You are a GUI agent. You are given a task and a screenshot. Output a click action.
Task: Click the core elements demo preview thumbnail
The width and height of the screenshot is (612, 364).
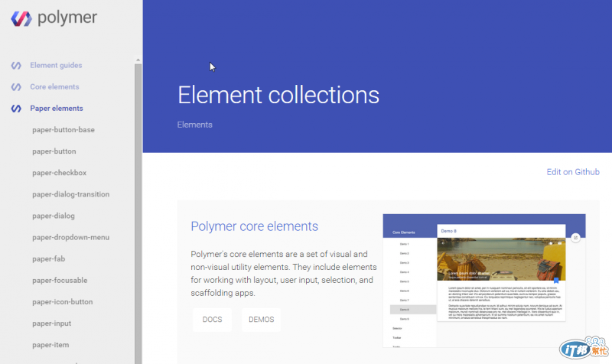coord(484,281)
